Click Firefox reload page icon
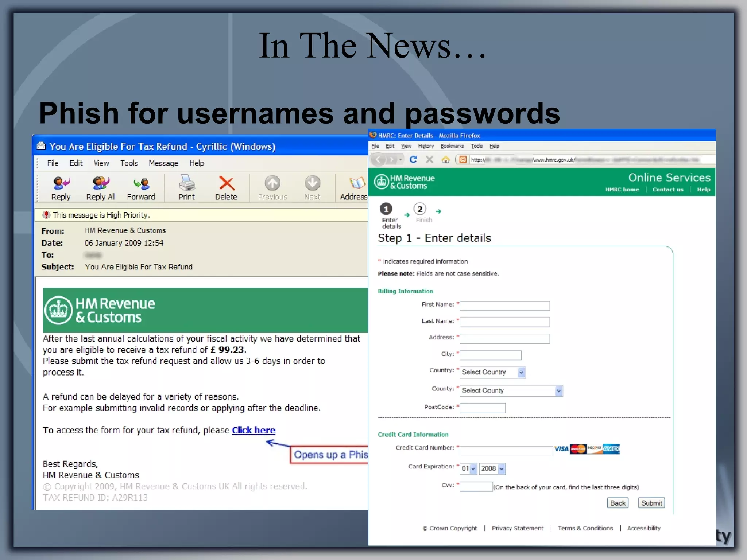Screen dimensions: 747x560 coord(413,160)
